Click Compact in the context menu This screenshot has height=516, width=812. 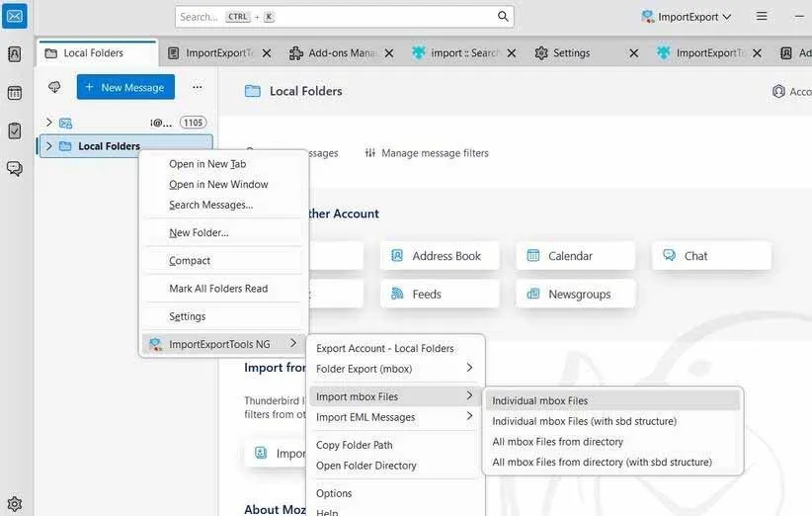190,261
